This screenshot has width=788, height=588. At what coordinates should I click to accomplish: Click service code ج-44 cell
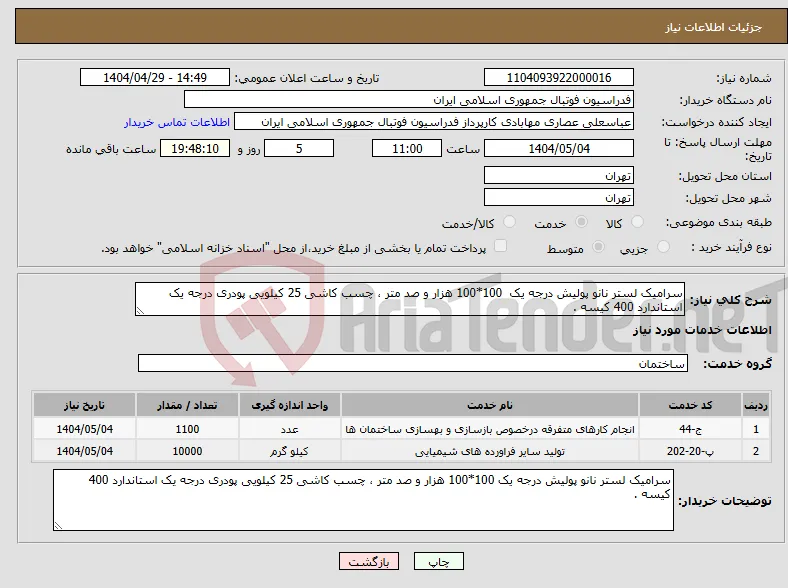tap(691, 429)
